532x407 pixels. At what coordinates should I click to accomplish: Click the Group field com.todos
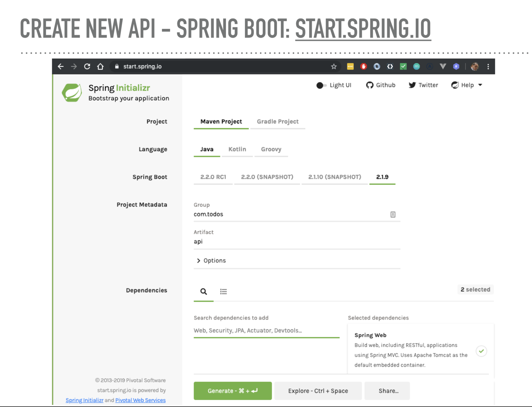tap(297, 214)
